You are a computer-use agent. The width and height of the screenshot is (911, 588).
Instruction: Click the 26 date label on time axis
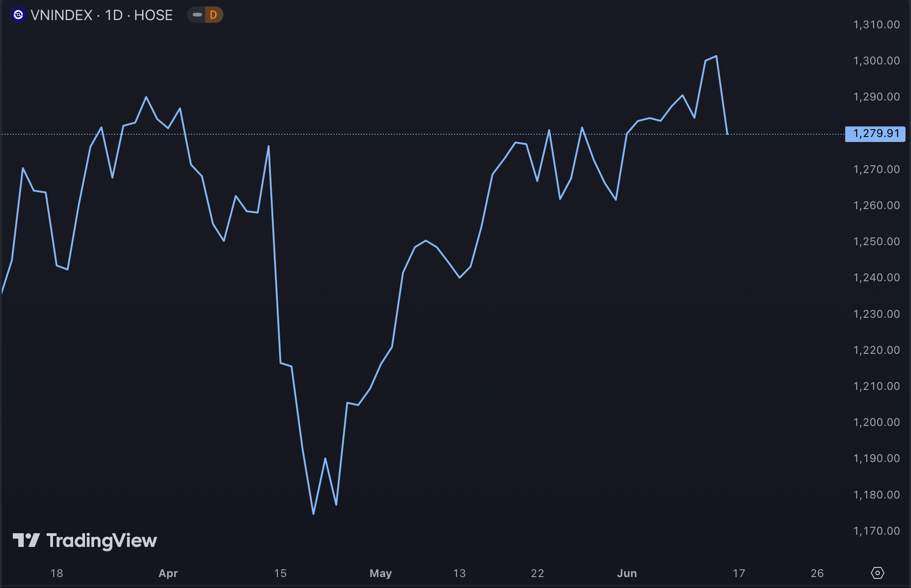click(817, 573)
